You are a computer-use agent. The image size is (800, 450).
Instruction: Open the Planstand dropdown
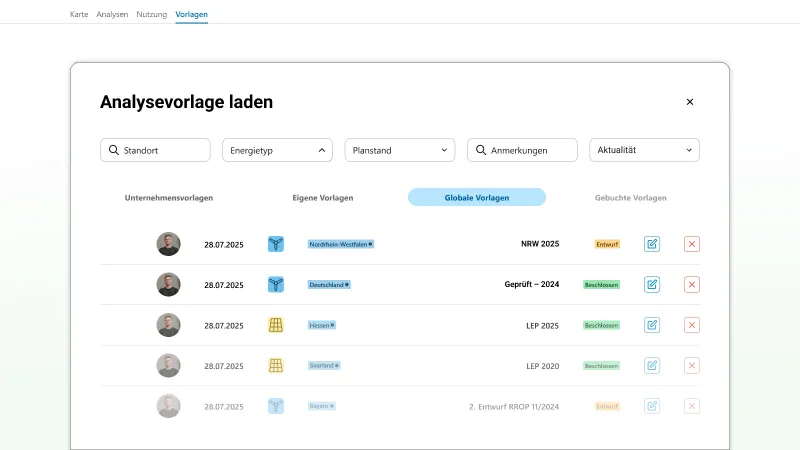(x=400, y=150)
